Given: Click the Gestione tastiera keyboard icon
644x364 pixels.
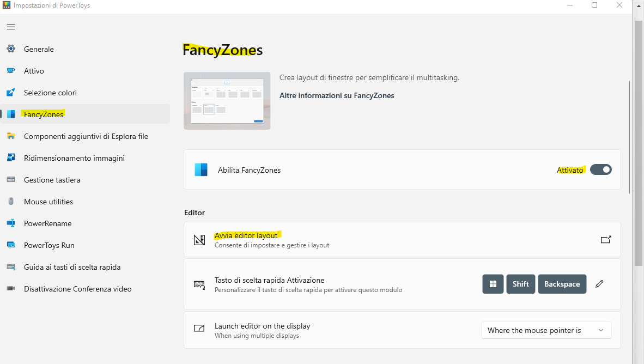Looking at the screenshot, I should (11, 180).
